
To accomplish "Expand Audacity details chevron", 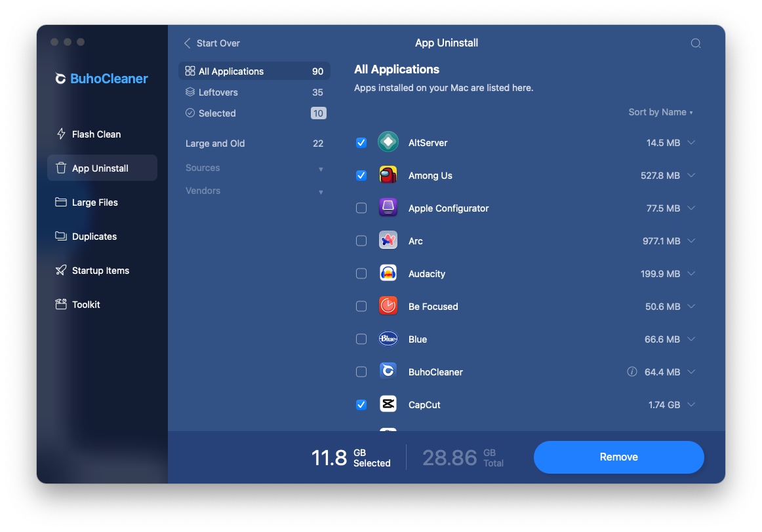I will (x=691, y=273).
